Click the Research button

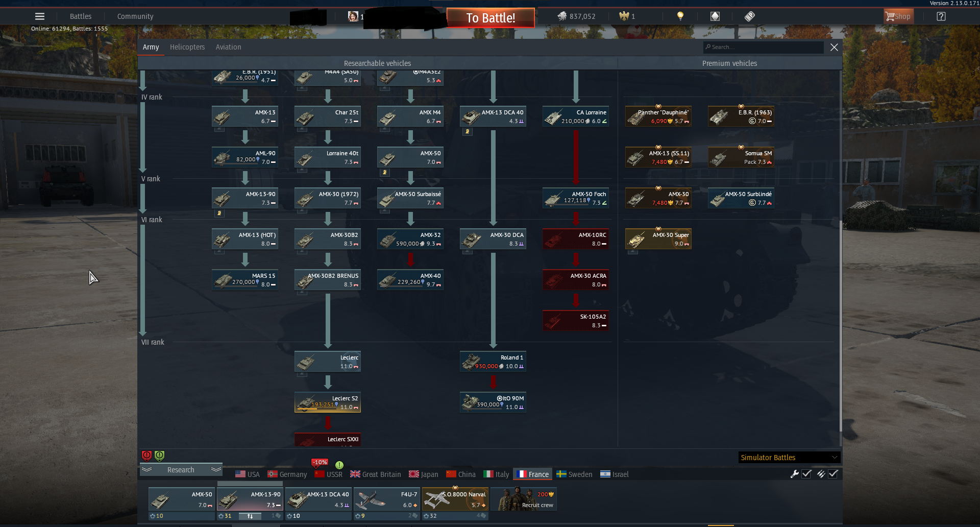click(x=181, y=470)
